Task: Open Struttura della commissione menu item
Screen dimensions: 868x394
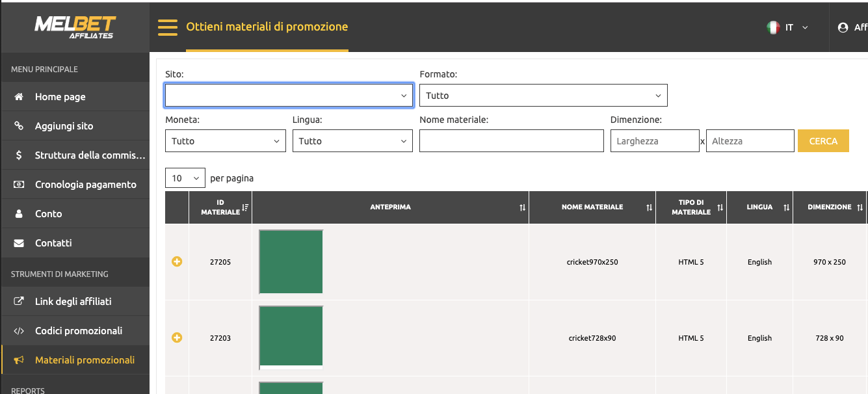Action: [x=75, y=155]
